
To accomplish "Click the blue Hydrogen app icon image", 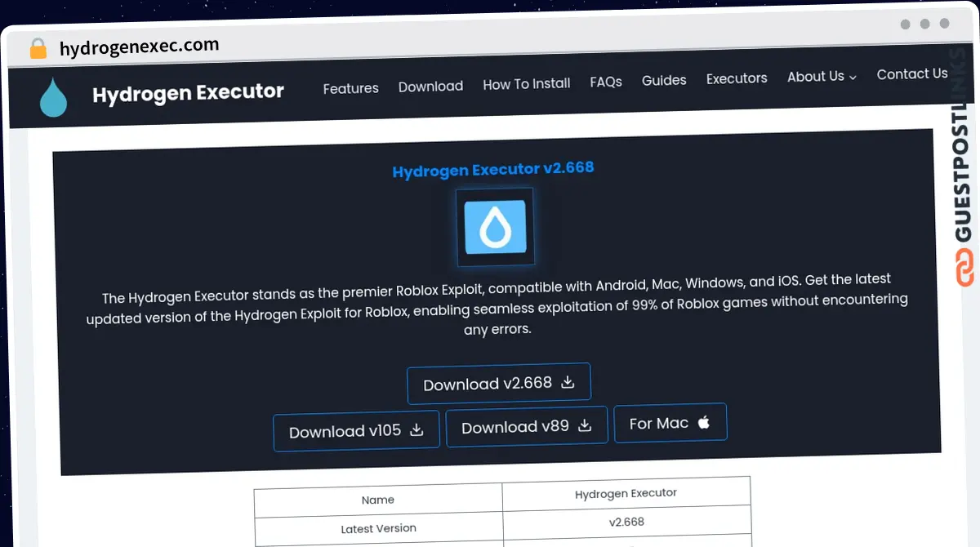I will pos(495,228).
